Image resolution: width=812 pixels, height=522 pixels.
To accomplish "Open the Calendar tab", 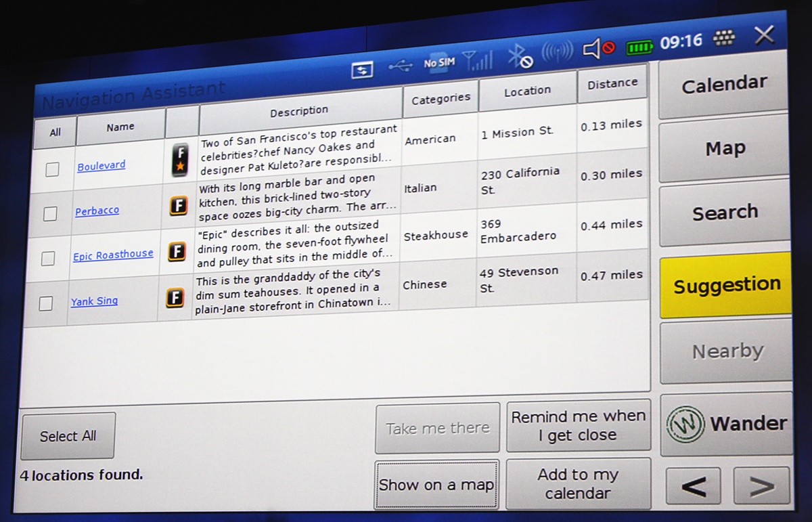I will (723, 85).
